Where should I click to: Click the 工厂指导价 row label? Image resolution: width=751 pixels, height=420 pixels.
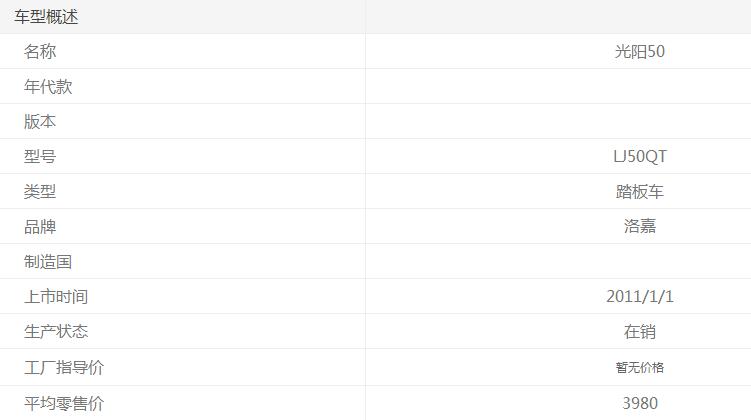[64, 368]
